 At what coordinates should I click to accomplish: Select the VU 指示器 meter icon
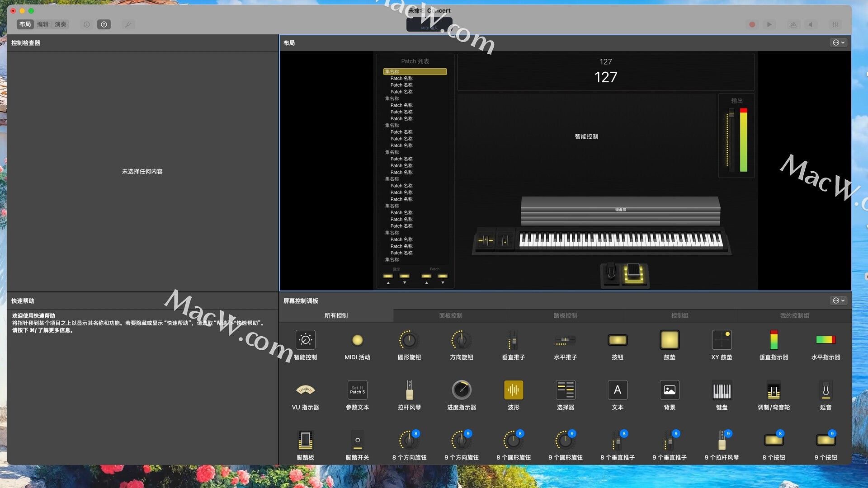pos(305,390)
